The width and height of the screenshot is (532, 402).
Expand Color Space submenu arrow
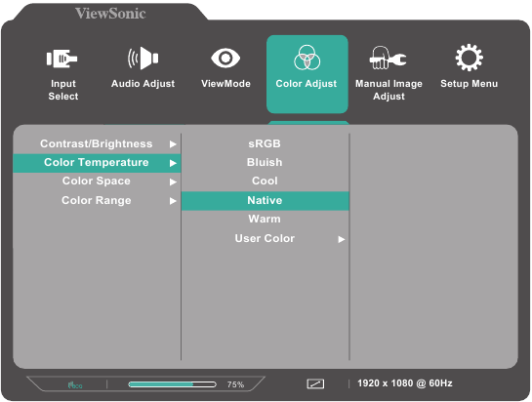pyautogui.click(x=173, y=182)
